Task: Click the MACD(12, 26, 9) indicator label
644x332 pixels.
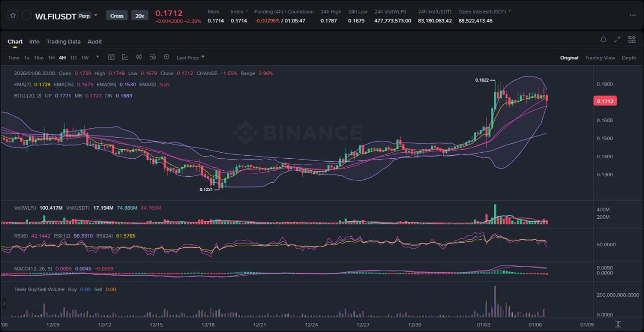Action: [x=33, y=269]
